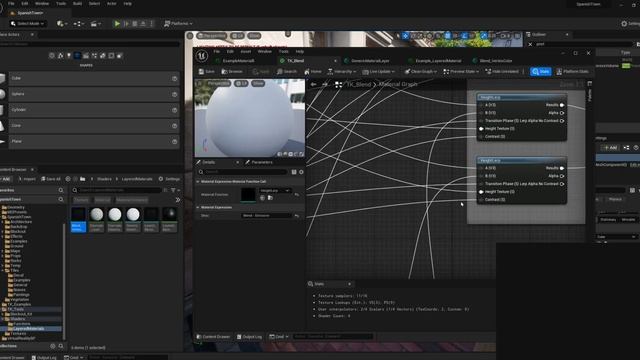Collapse Material Expression Material Function Call section
This screenshot has height=360, width=640.
198,181
